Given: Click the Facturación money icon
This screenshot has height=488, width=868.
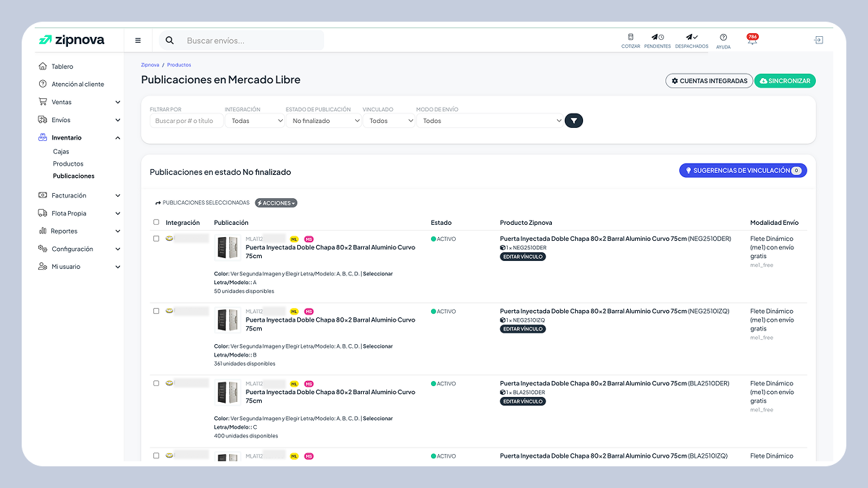Looking at the screenshot, I should tap(43, 195).
